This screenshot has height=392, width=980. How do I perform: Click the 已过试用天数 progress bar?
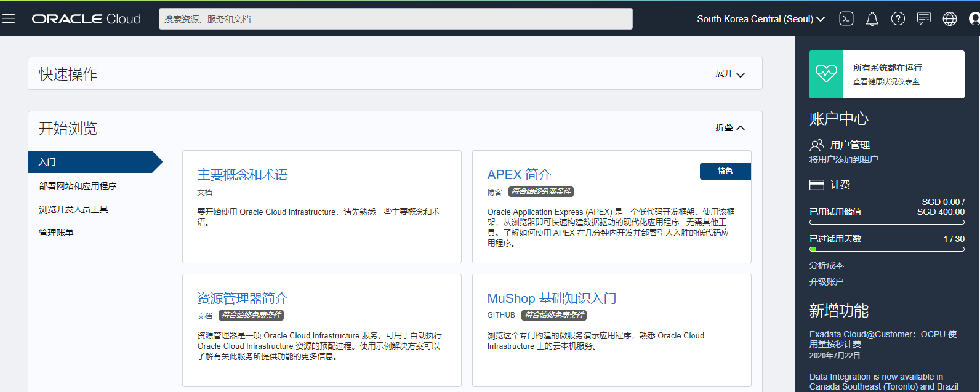pyautogui.click(x=887, y=249)
